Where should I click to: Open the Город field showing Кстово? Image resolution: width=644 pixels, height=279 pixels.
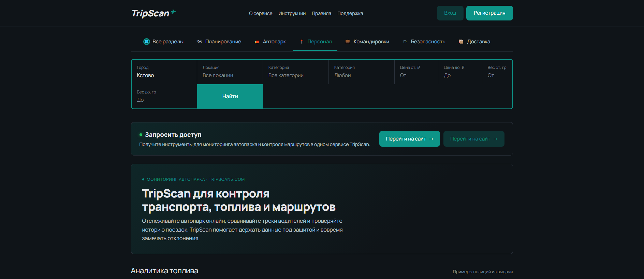click(164, 72)
